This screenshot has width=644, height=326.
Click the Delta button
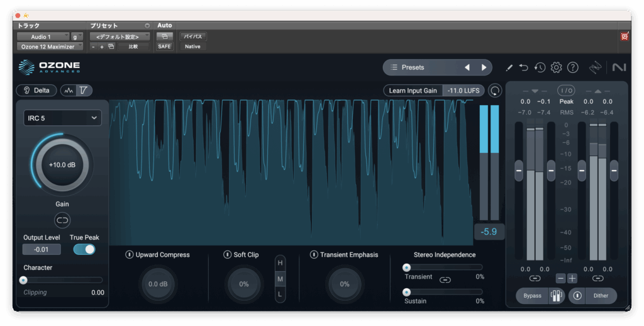36,91
